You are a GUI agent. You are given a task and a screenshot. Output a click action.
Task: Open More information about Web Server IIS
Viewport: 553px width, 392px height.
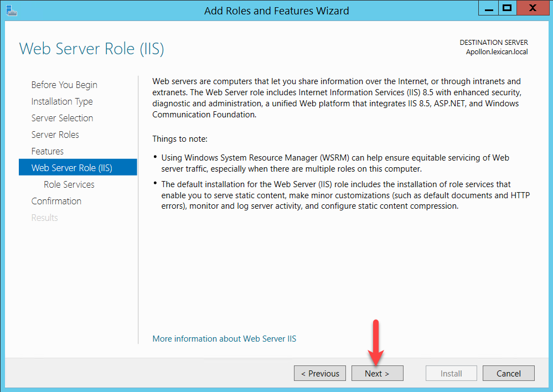click(x=224, y=339)
